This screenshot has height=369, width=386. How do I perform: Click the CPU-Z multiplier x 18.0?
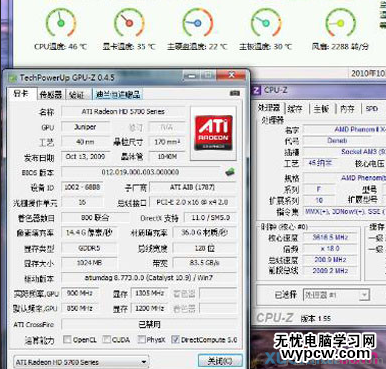(330, 248)
